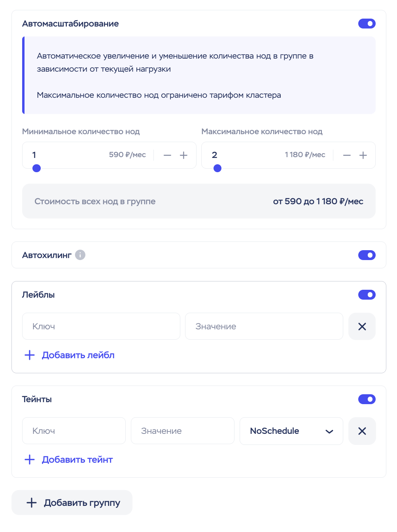Screen dimensions: 397x532
Task: Toggle the Лейблы switch
Action: pos(367,295)
